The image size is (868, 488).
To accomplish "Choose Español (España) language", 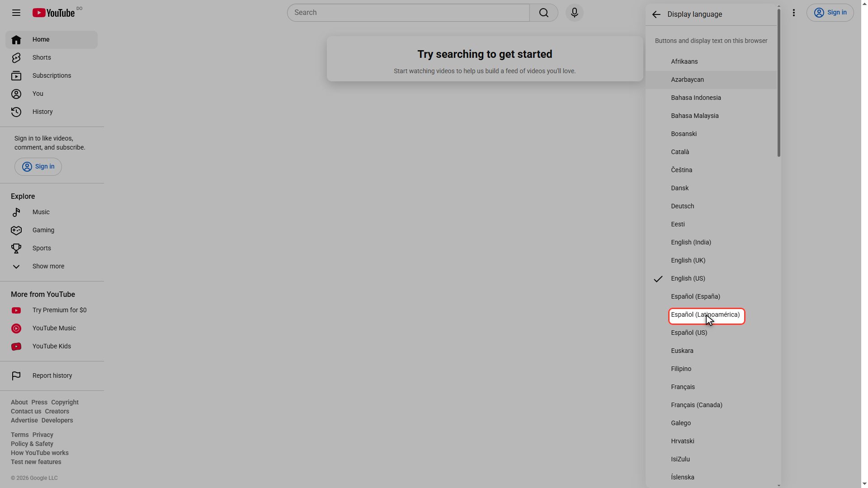I will [711, 297].
